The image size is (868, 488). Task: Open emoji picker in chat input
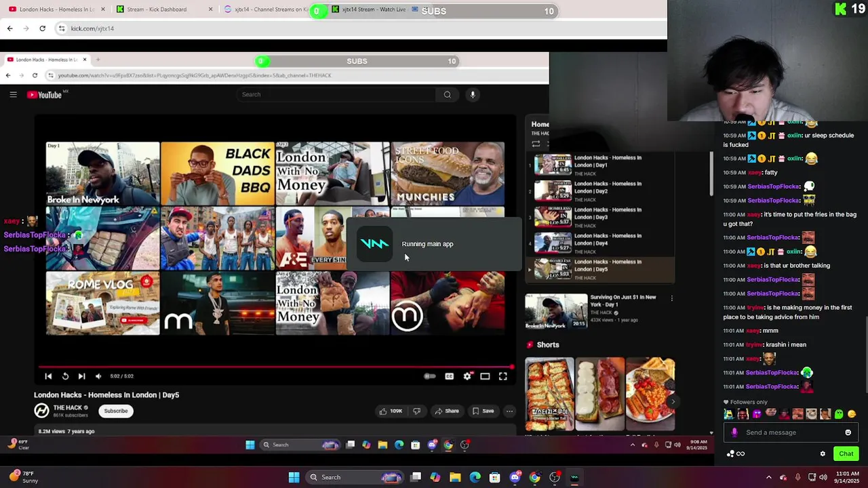(x=848, y=432)
